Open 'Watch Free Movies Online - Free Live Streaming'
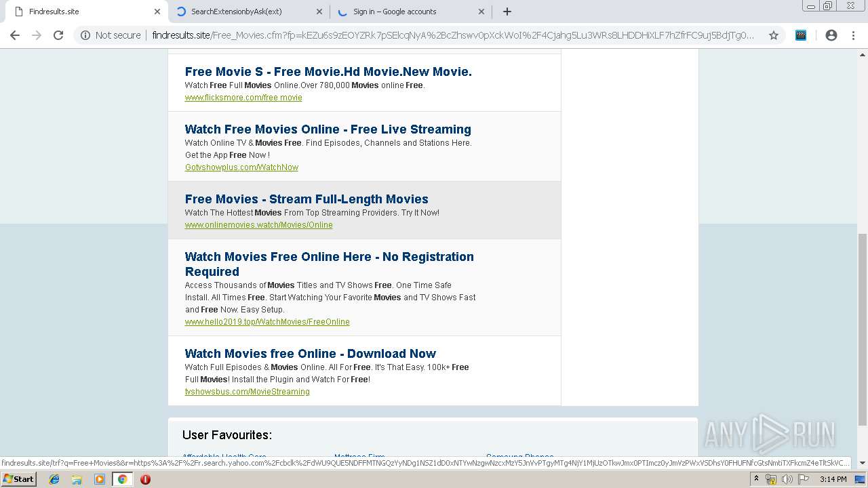Image resolution: width=868 pixels, height=488 pixels. [x=328, y=129]
